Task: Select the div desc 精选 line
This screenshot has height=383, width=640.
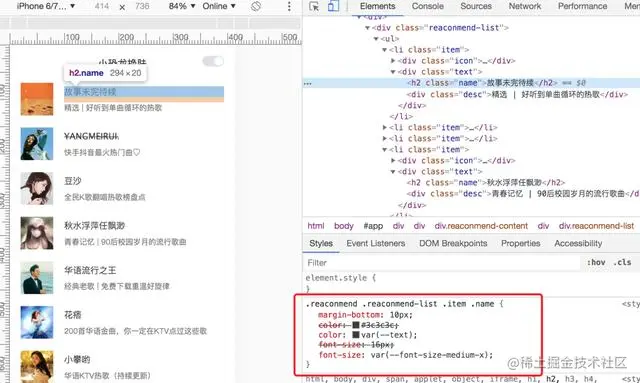Action: point(517,94)
